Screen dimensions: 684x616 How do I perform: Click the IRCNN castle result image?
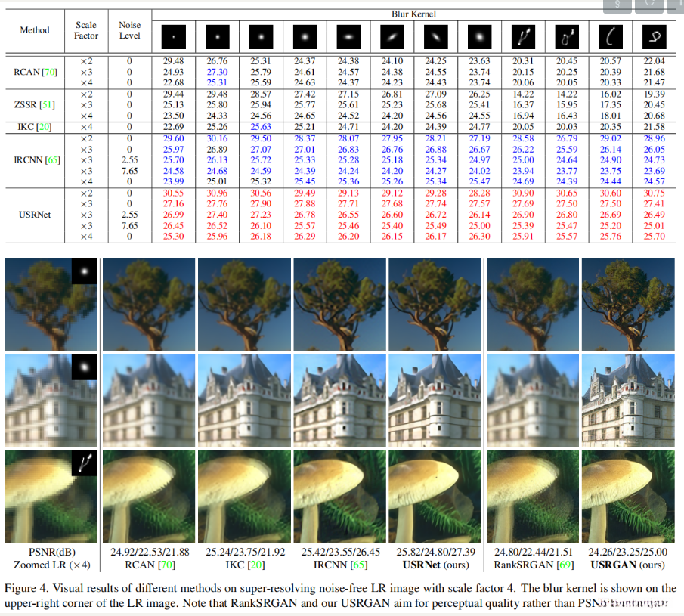340,401
